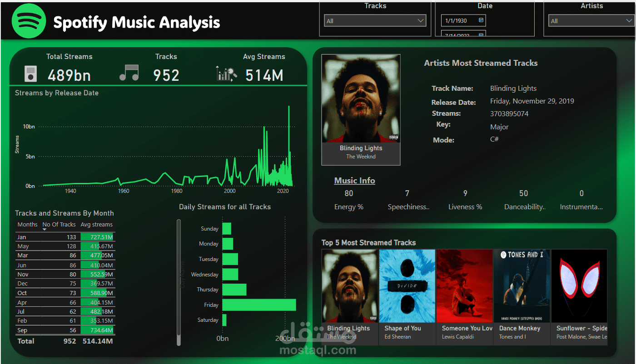Select the Blinding Lights album cover card

click(x=361, y=110)
